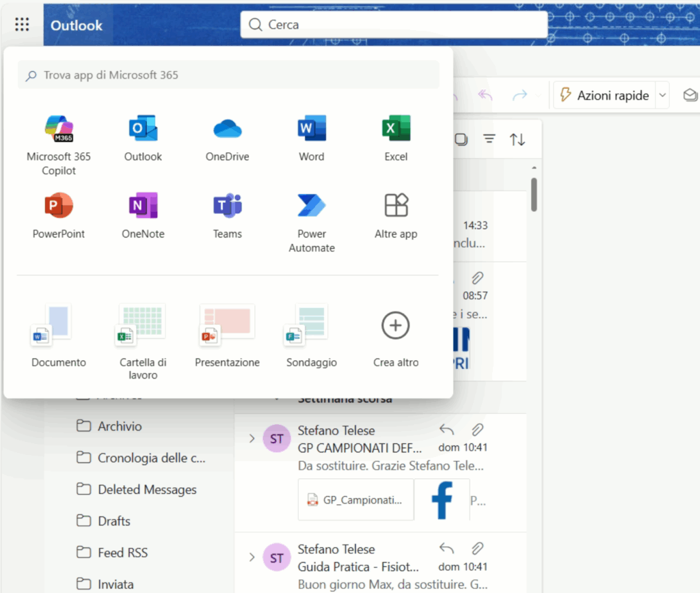Open the message received at 08:57
Screen dimensions: 700x593
point(490,322)
